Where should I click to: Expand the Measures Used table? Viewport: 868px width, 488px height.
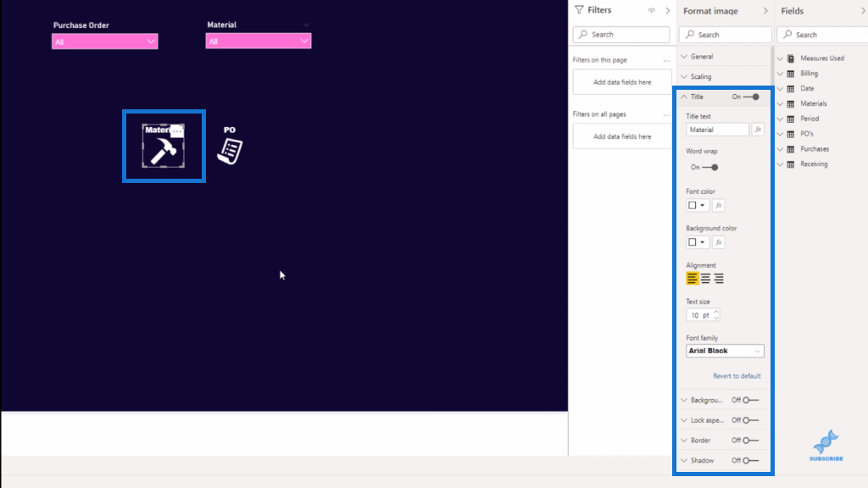(x=781, y=58)
